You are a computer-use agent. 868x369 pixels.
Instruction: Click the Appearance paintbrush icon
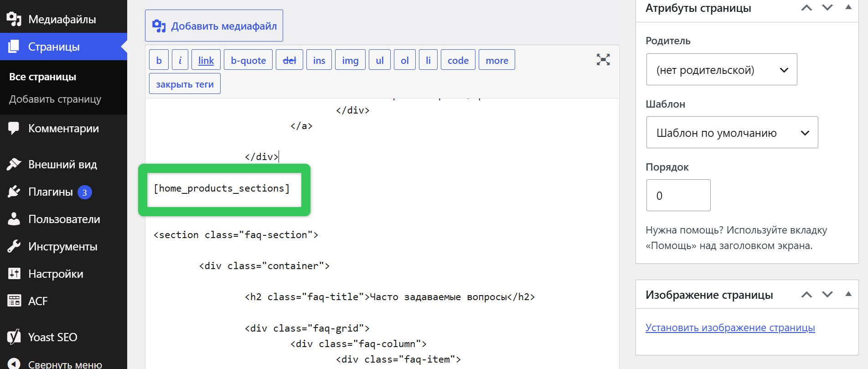click(x=14, y=164)
